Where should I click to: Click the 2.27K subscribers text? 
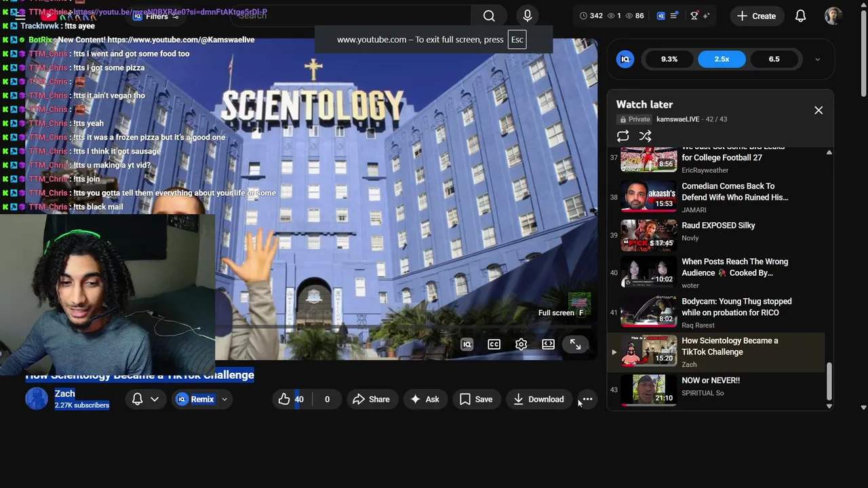tap(82, 405)
